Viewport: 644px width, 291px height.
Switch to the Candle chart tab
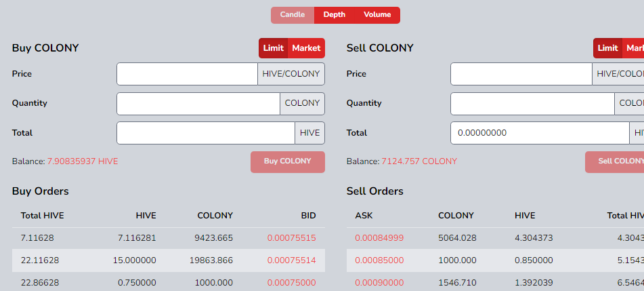click(x=293, y=15)
